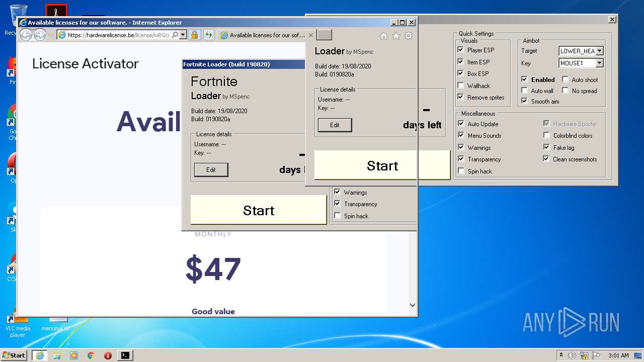Click the 3:01 AM taskbar clock
The image size is (644, 362).
[618, 355]
